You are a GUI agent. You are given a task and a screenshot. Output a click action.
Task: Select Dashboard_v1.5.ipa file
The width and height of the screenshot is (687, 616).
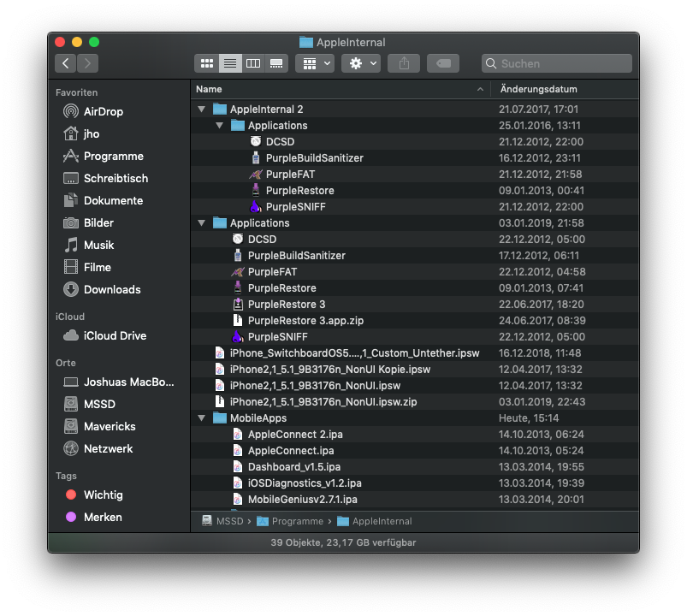click(x=414, y=466)
